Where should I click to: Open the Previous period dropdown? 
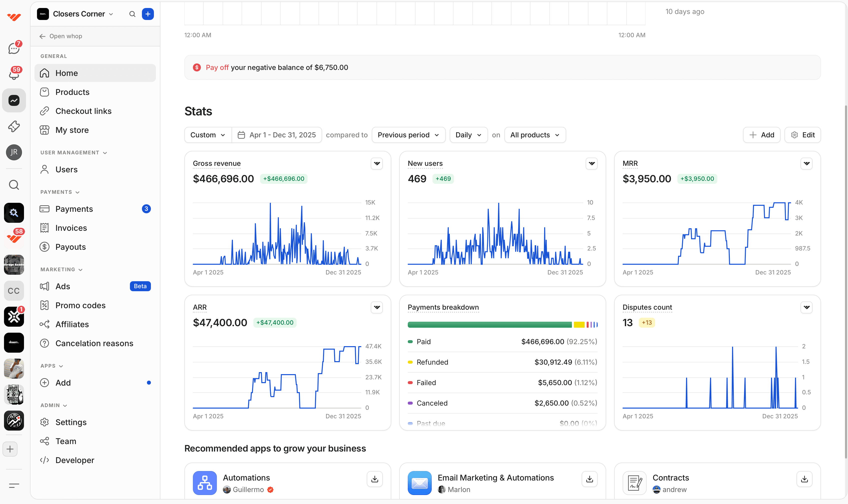pos(408,135)
